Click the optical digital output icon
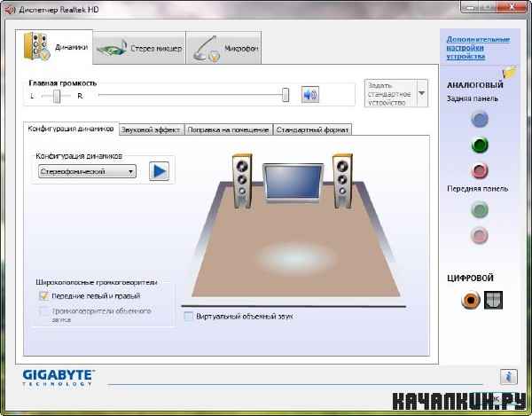 click(x=493, y=300)
